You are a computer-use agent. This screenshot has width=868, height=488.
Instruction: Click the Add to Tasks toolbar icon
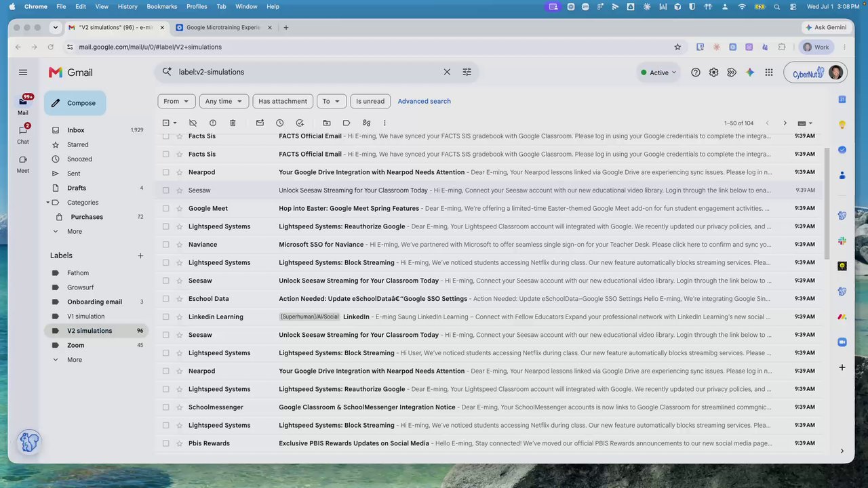300,123
